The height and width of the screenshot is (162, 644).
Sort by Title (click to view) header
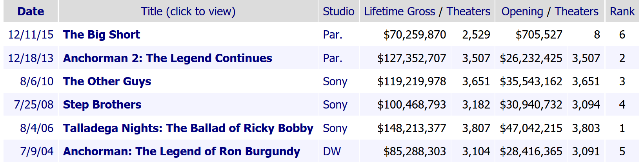(x=188, y=11)
